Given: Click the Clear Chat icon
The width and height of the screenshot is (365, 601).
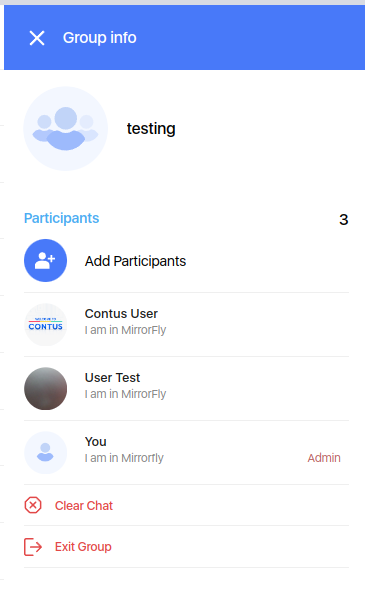Looking at the screenshot, I should (33, 505).
